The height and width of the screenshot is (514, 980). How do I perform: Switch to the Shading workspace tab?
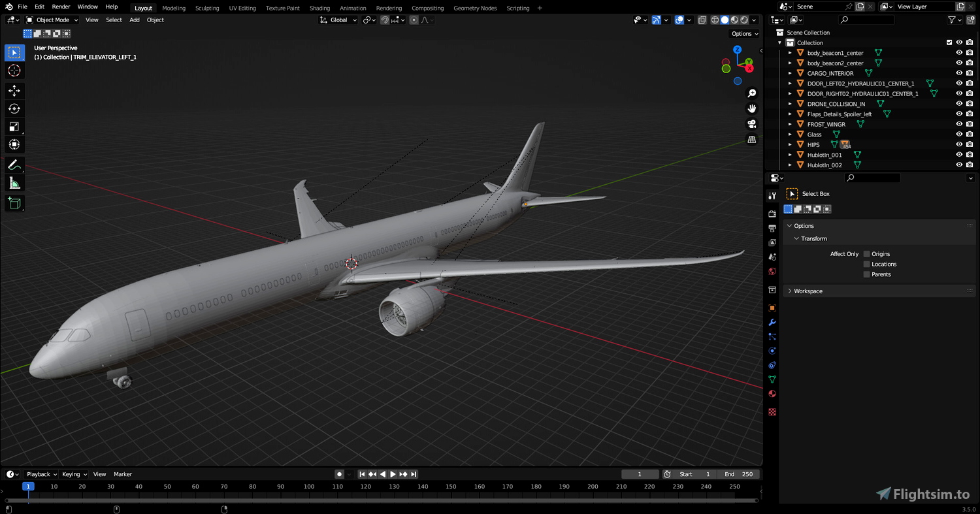point(319,8)
